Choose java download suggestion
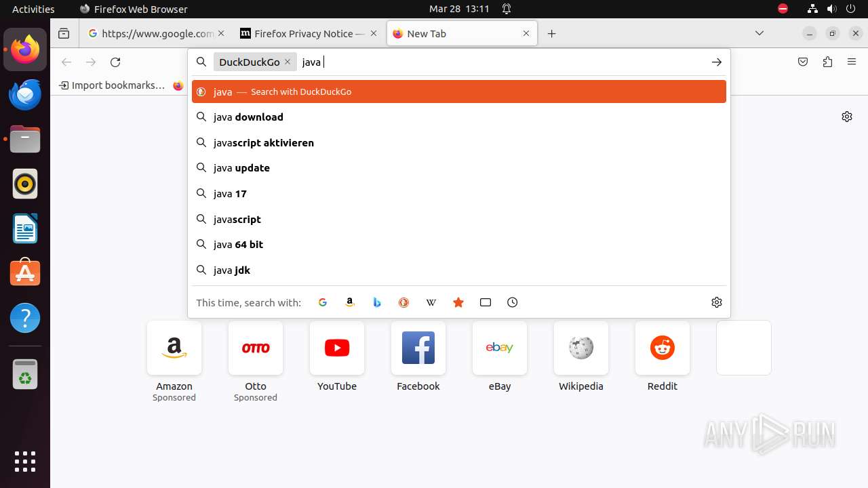 tap(459, 117)
